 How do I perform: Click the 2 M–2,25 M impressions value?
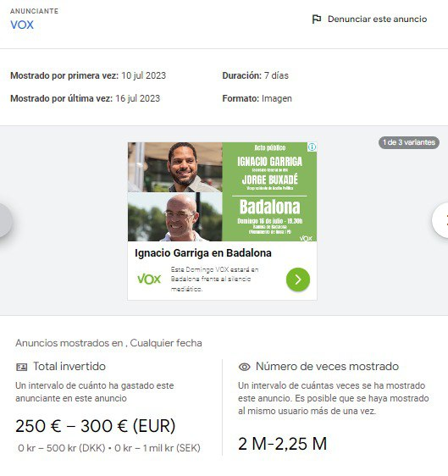click(x=283, y=444)
